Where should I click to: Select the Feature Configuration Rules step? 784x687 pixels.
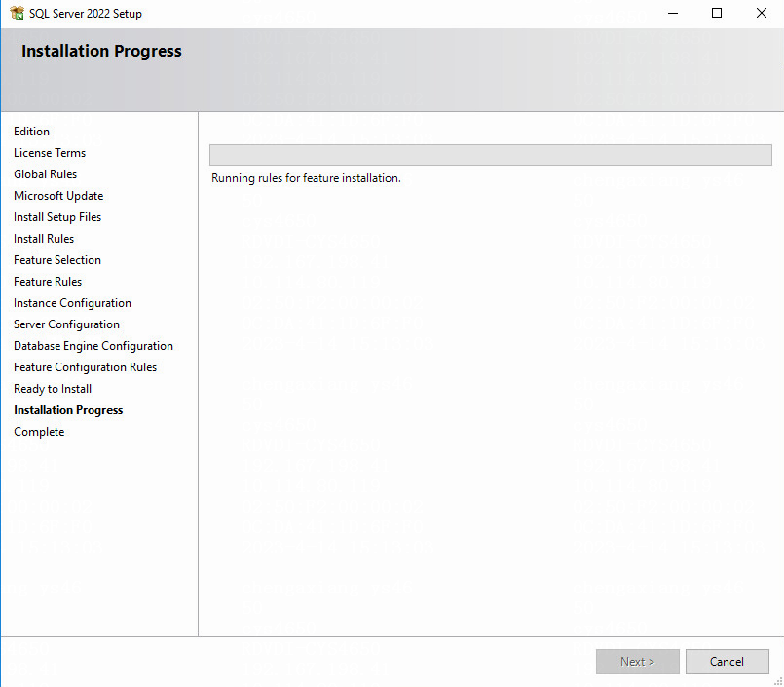pos(86,367)
